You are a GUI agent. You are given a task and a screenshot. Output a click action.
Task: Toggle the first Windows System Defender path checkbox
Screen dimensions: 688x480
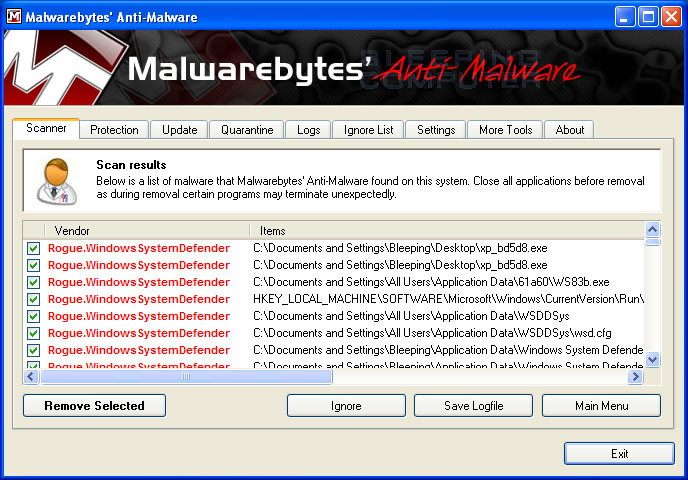point(33,351)
